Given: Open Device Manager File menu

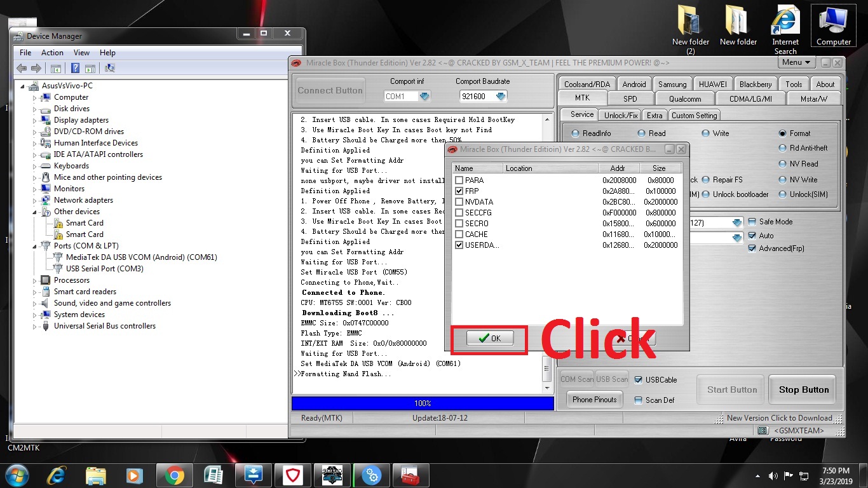Looking at the screenshot, I should (25, 53).
